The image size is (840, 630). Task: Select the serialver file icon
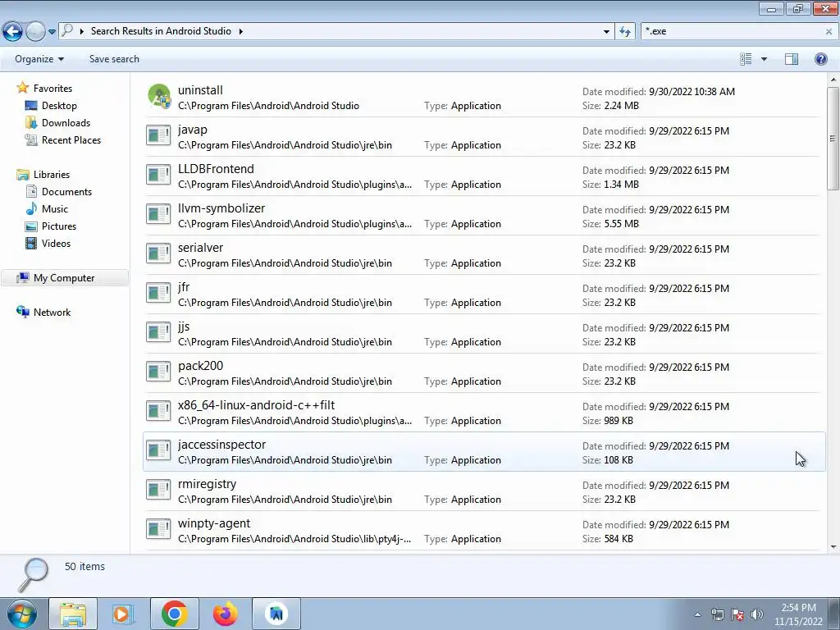click(158, 253)
